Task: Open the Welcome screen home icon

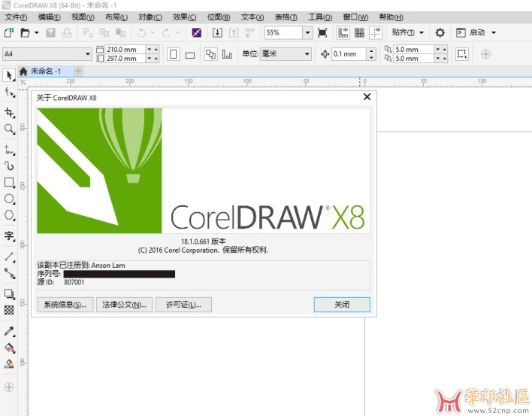Action: (x=23, y=71)
